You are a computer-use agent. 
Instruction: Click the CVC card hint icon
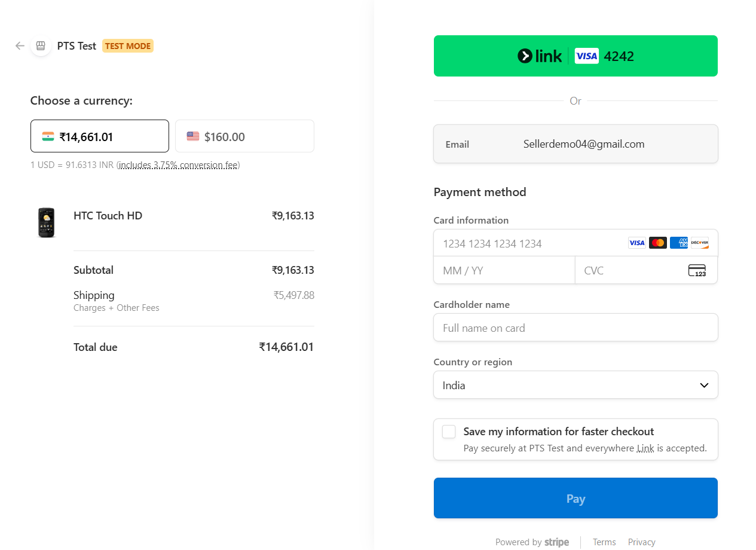[697, 270]
